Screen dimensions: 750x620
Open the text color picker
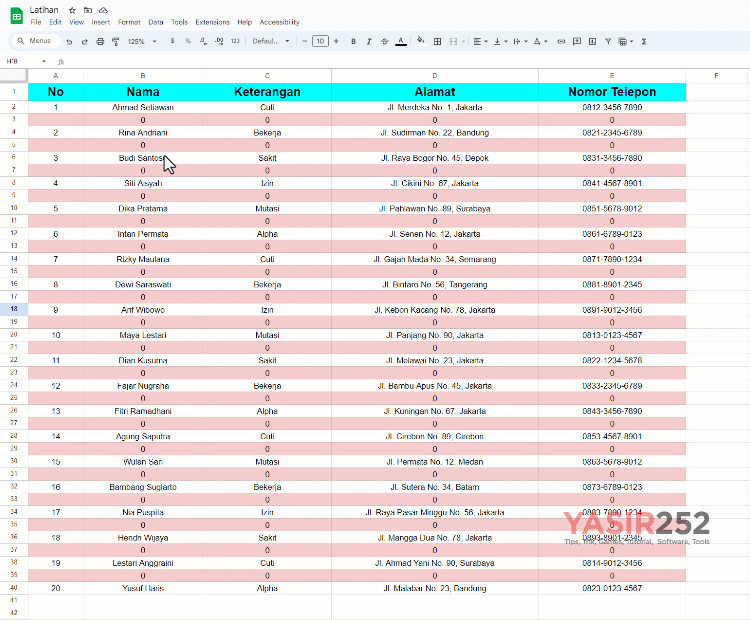click(401, 42)
